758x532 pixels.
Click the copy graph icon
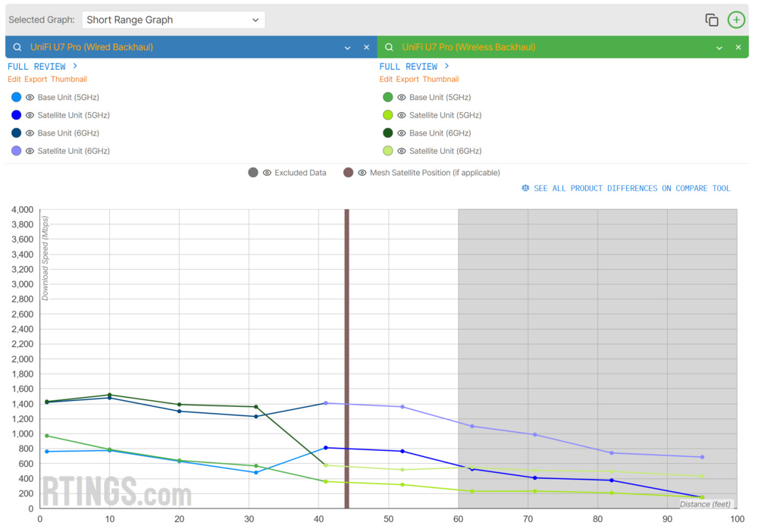[x=711, y=20]
